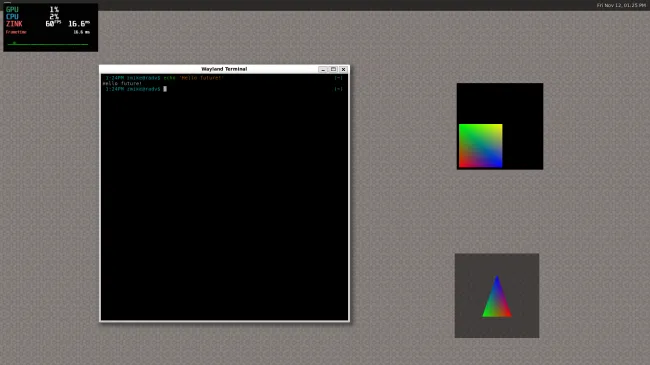Click the terminal cursor at the prompt

click(x=165, y=89)
